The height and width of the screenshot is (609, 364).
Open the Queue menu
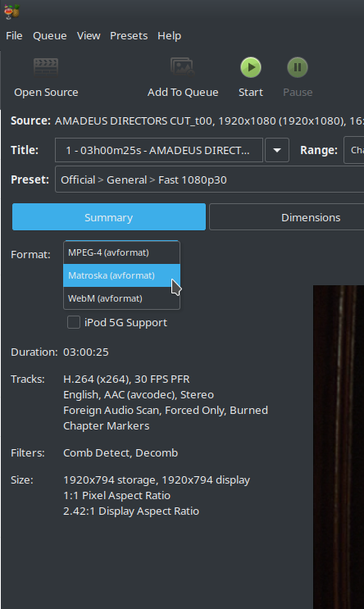coord(50,36)
